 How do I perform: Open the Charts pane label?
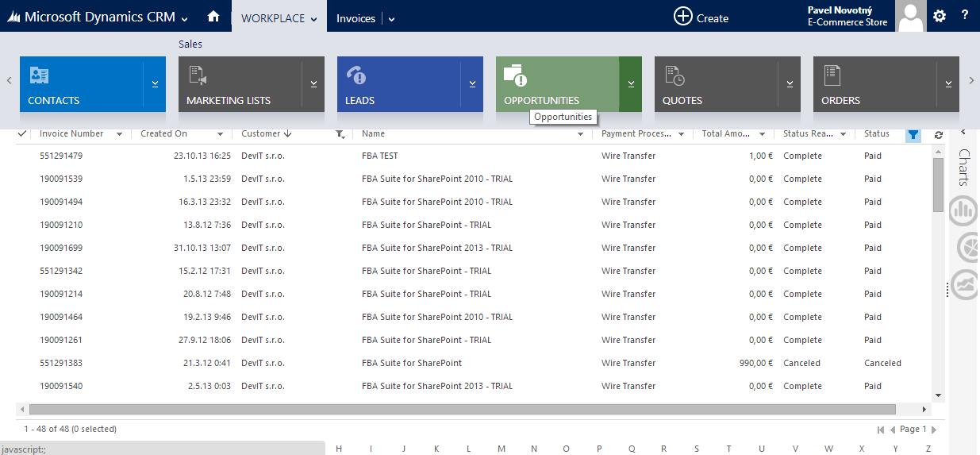click(965, 167)
